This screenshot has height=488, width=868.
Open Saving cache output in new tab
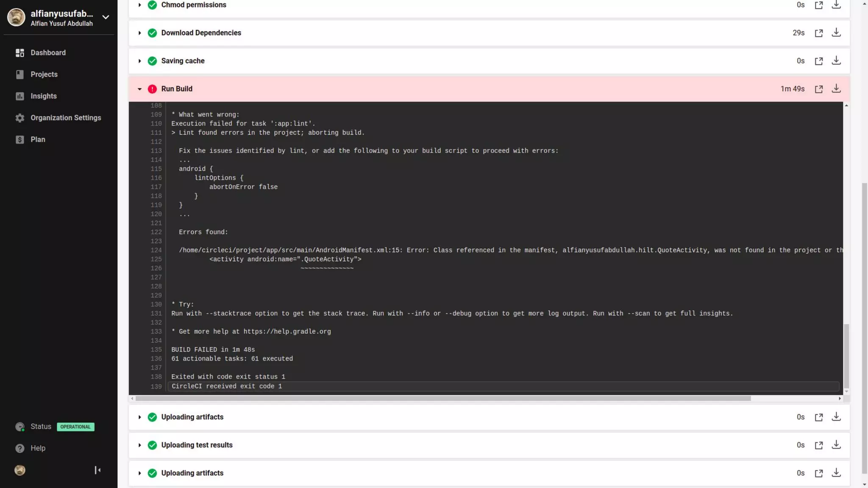[x=818, y=61]
